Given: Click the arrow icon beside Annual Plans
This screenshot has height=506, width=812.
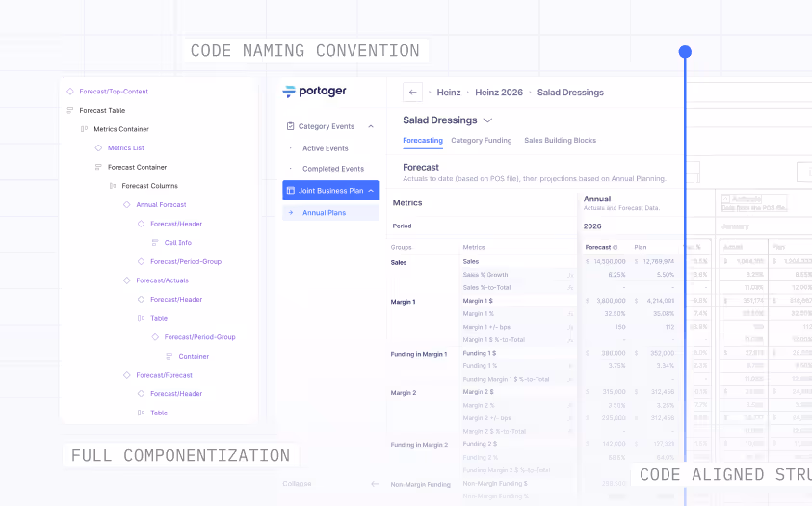Looking at the screenshot, I should (291, 213).
